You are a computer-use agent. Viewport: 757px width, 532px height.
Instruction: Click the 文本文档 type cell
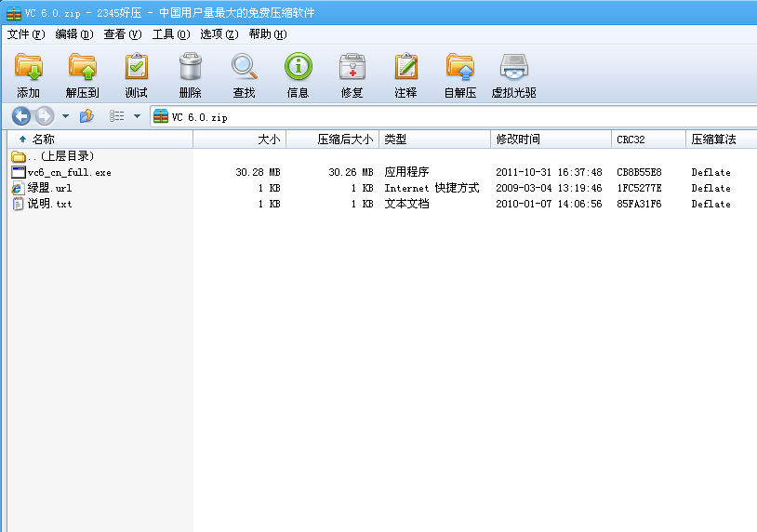[406, 204]
